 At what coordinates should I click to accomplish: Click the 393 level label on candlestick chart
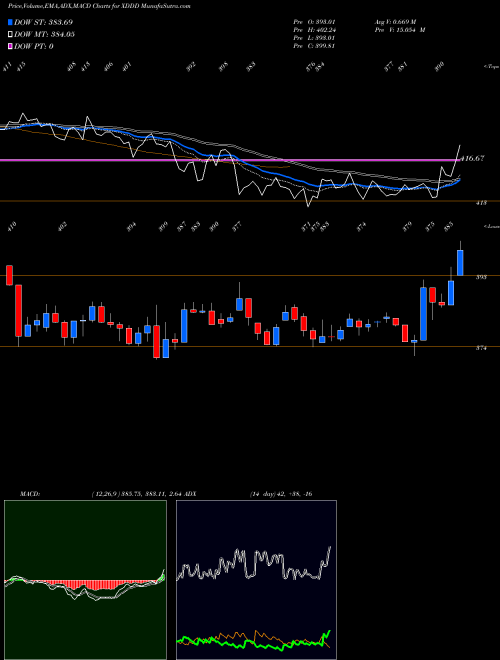pos(481,277)
